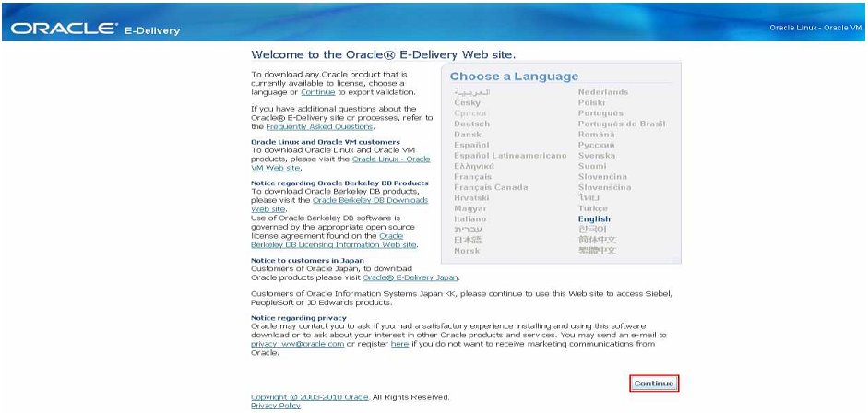Visit Oracle Linux - Oracle VM Web site link

point(340,163)
